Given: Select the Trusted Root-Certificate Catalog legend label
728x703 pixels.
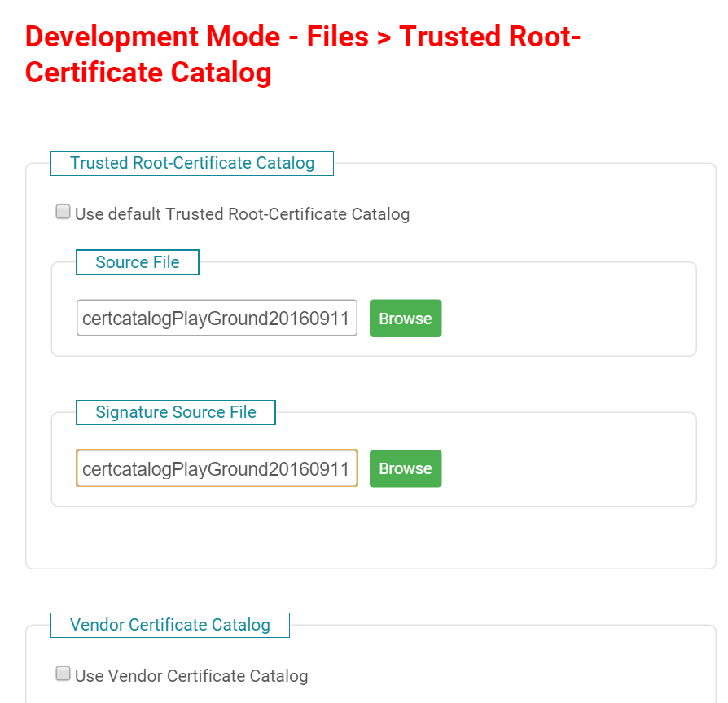Looking at the screenshot, I should tap(192, 163).
